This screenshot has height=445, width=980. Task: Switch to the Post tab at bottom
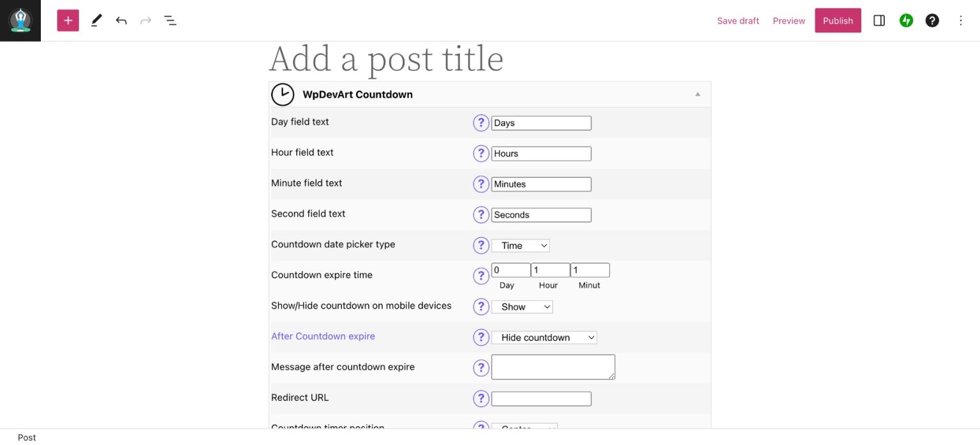click(x=27, y=437)
